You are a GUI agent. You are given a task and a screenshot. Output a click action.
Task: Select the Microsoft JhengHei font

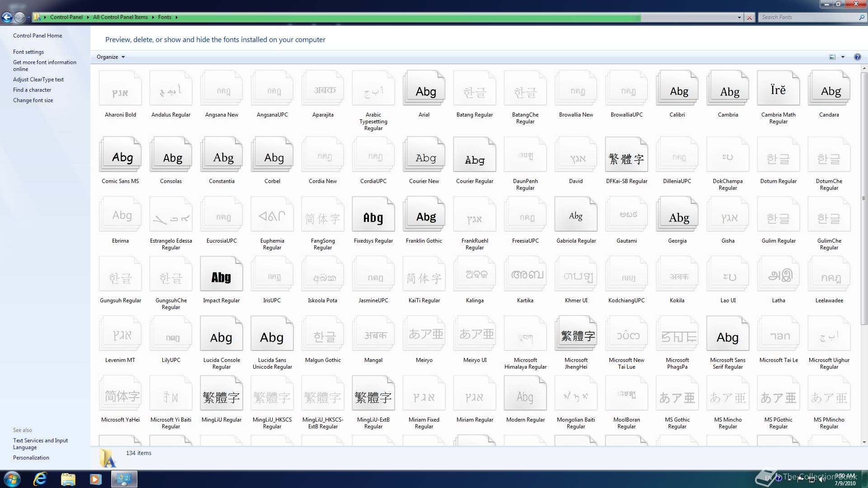click(x=576, y=334)
